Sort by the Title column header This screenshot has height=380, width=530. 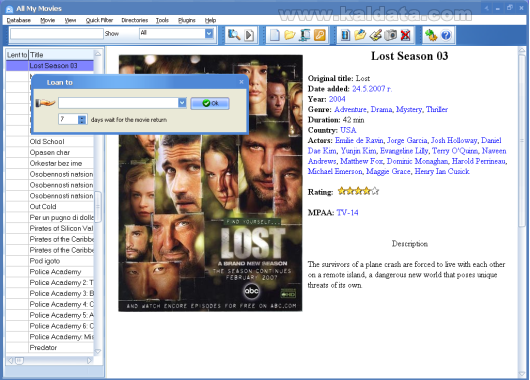61,54
